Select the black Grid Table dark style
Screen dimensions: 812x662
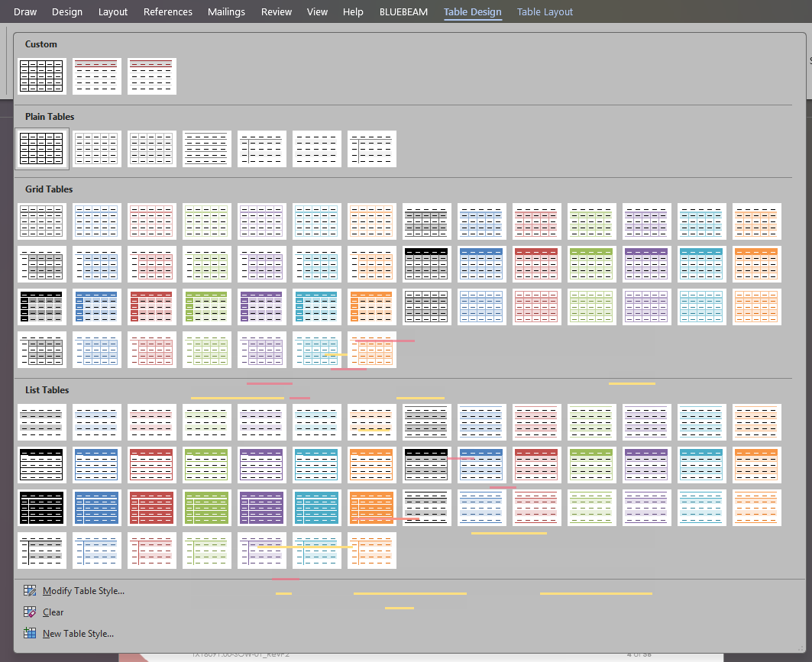click(x=41, y=306)
